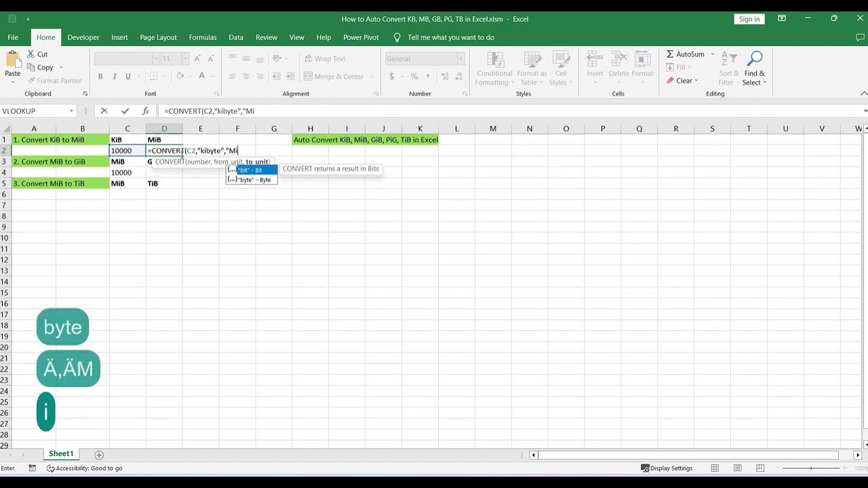Click the Format as Table icon
Screen dimensions: 868x488
coord(532,69)
